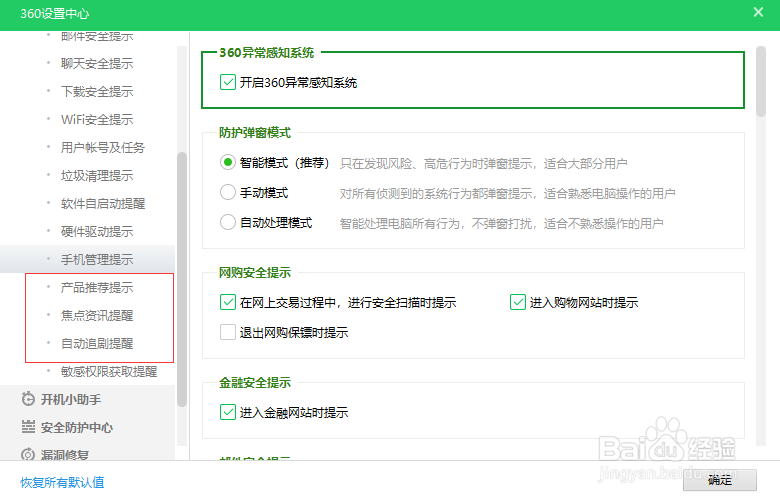Screen dimensions: 780x500
Task: Click the right panel scrollbar thumb
Action: (761, 82)
